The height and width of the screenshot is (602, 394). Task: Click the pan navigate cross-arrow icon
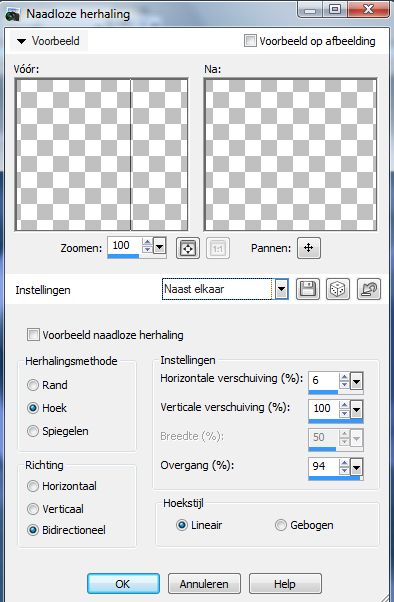[x=308, y=248]
